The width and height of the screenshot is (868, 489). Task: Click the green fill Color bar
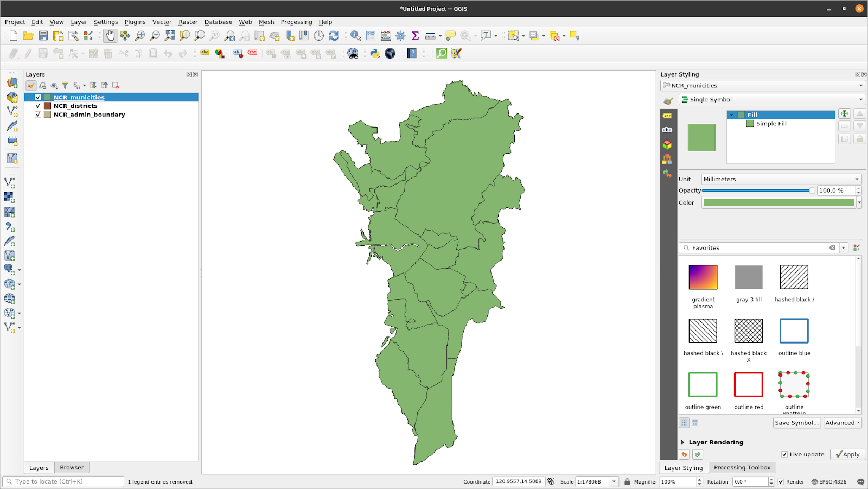pos(778,202)
